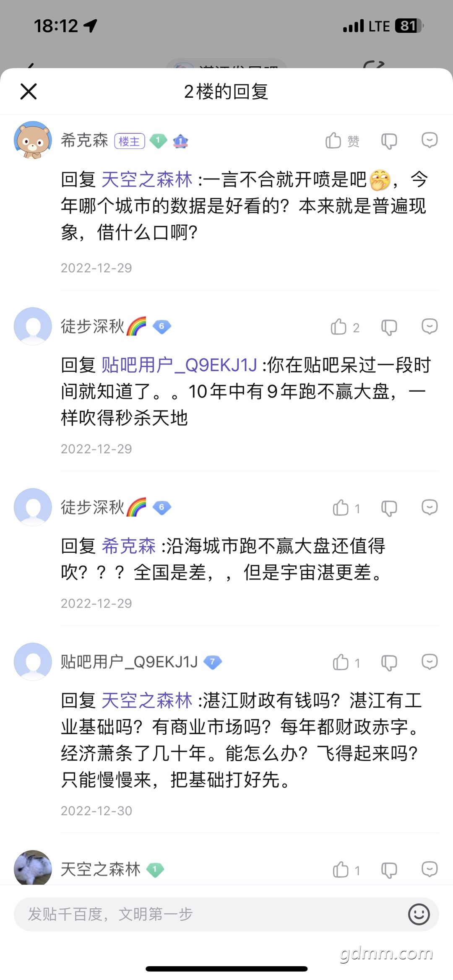Open 天空之森林's rabbit avatar profile
The image size is (453, 980).
tap(33, 868)
